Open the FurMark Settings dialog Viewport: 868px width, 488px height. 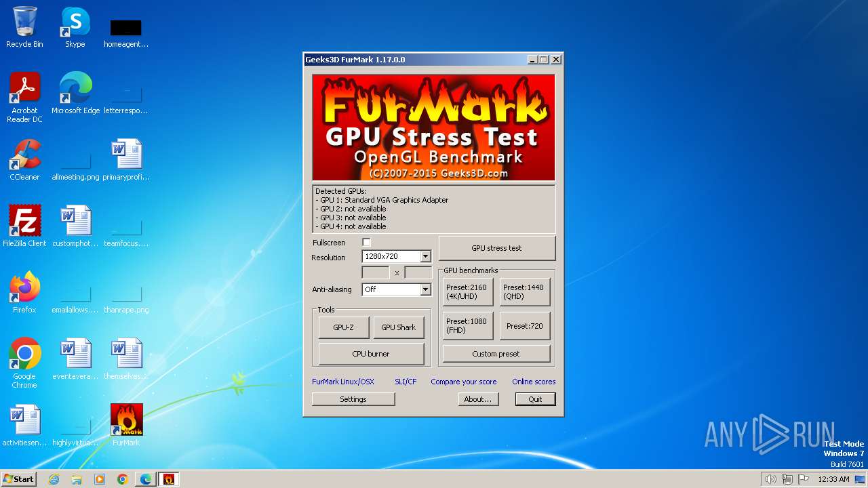click(x=353, y=399)
